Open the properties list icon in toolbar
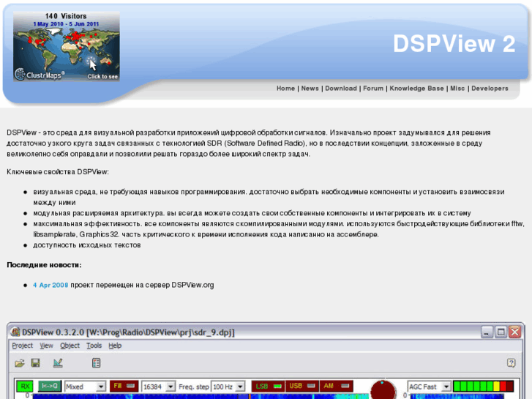The height and width of the screenshot is (399, 532). (96, 362)
